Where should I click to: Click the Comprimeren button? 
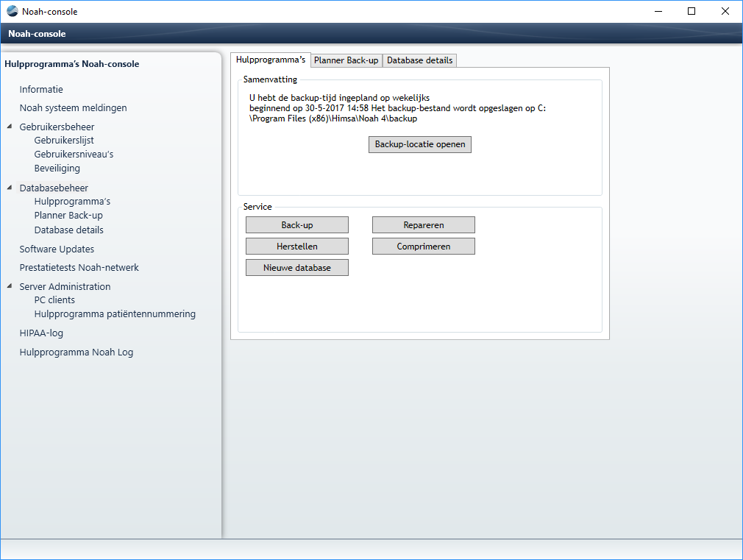(423, 247)
